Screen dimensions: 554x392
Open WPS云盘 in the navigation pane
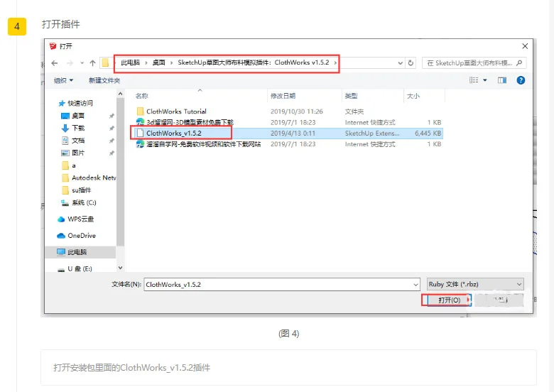coord(80,219)
